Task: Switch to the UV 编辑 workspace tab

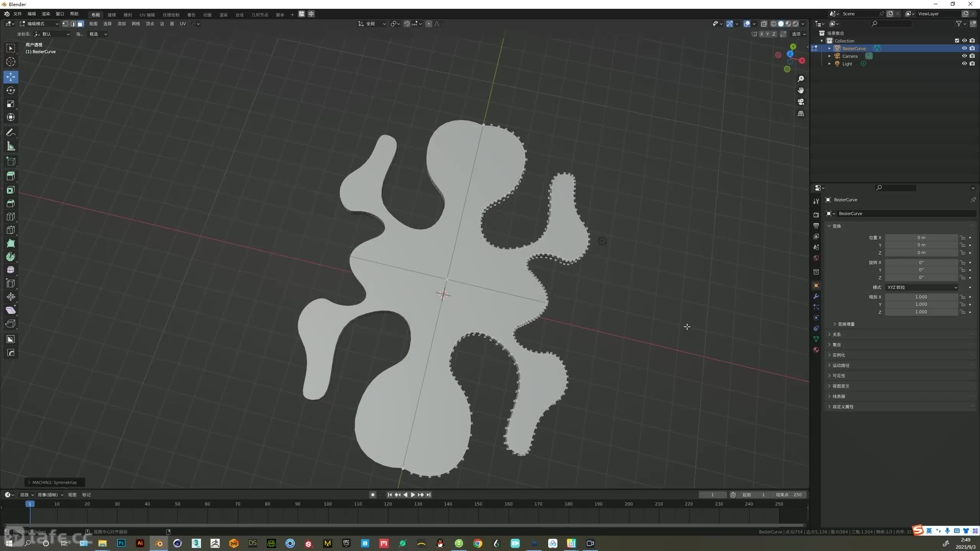Action: pyautogui.click(x=147, y=15)
